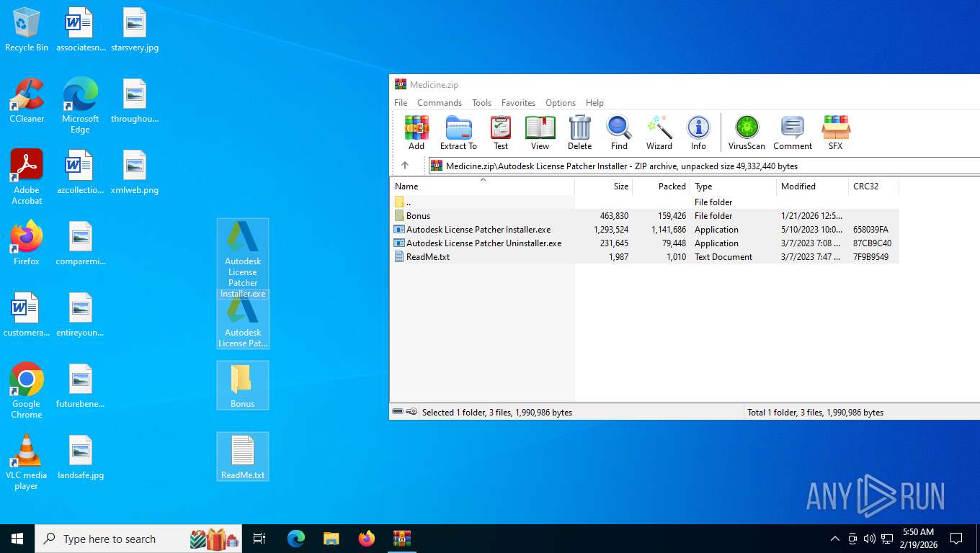The width and height of the screenshot is (980, 553).
Task: Click the Extract To toolbar icon
Action: pos(458,133)
